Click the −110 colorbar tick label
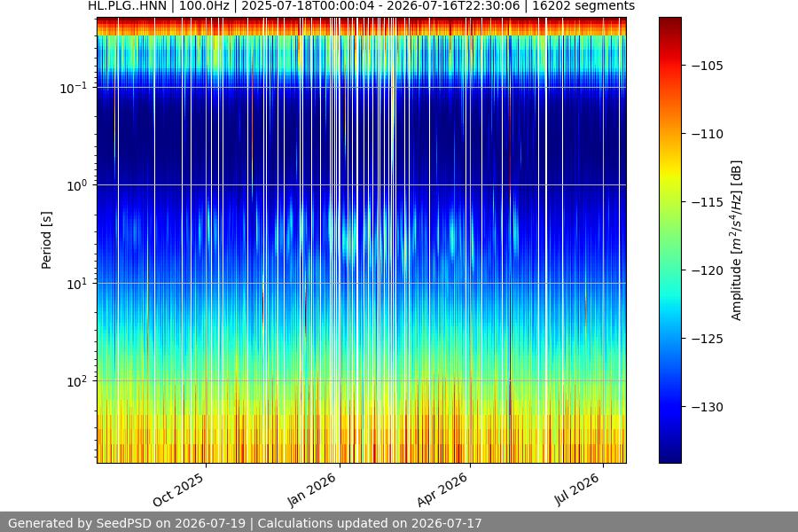 pyautogui.click(x=708, y=134)
